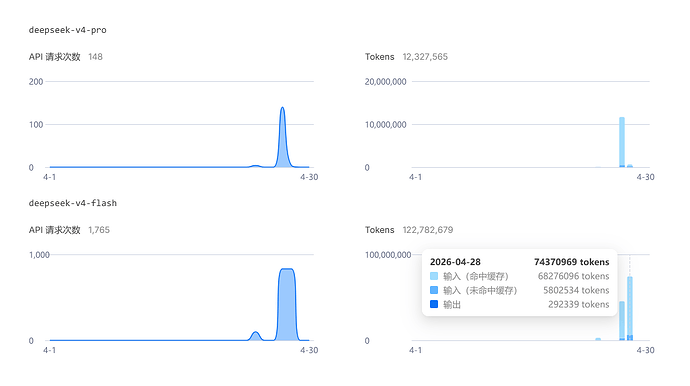Click the flash API request count 1,765

point(99,230)
